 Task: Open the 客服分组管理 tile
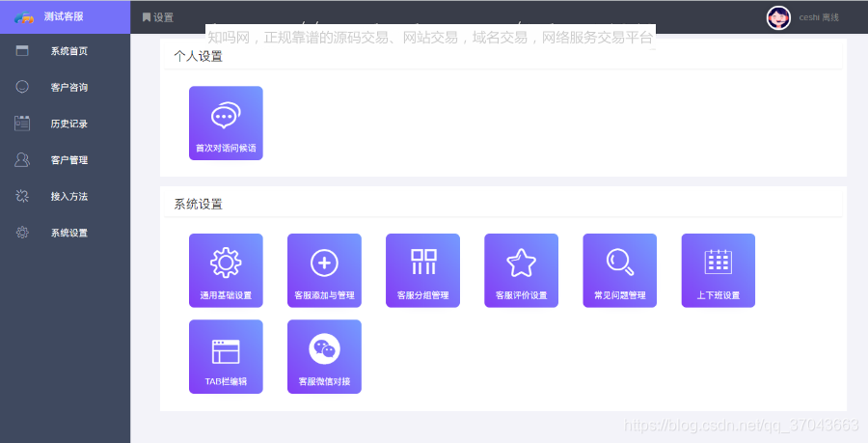pos(423,270)
